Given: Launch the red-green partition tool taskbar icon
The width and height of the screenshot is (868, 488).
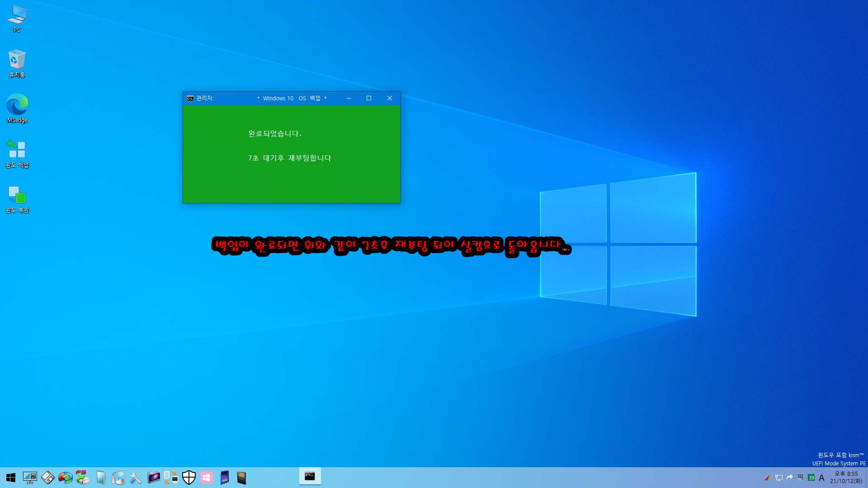Looking at the screenshot, I should 65,478.
